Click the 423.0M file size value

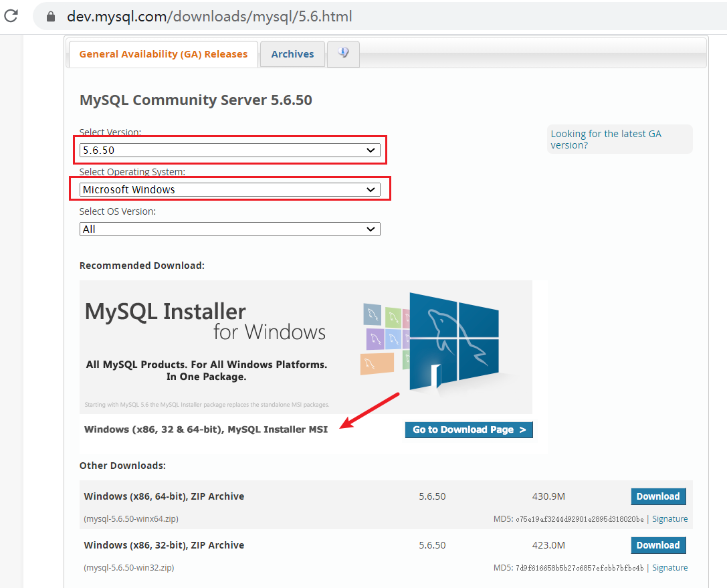(548, 545)
